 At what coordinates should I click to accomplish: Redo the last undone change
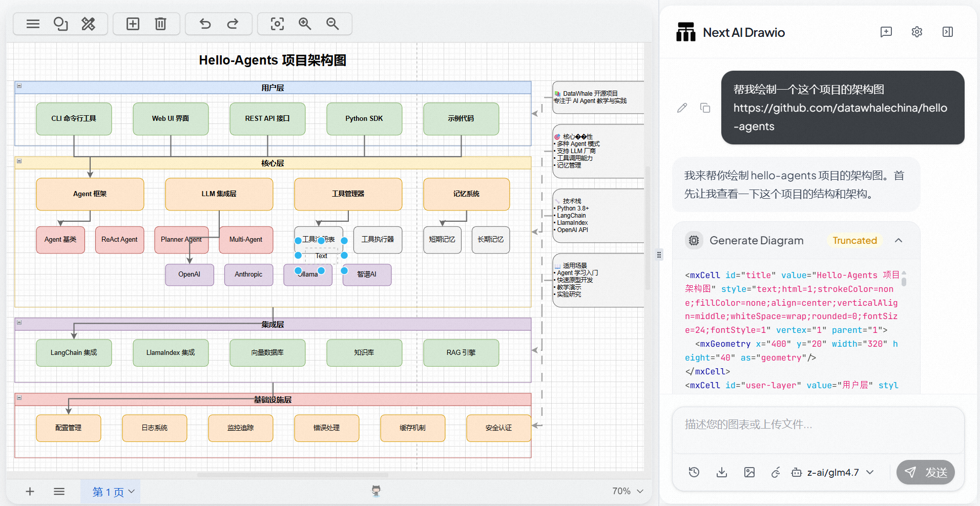[233, 24]
